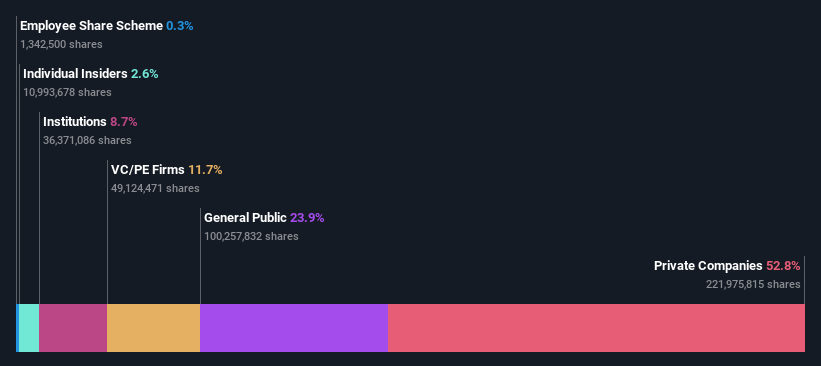Screen dimensions: 821x366
Task: Click the 52.8% percentage value
Action: [783, 266]
